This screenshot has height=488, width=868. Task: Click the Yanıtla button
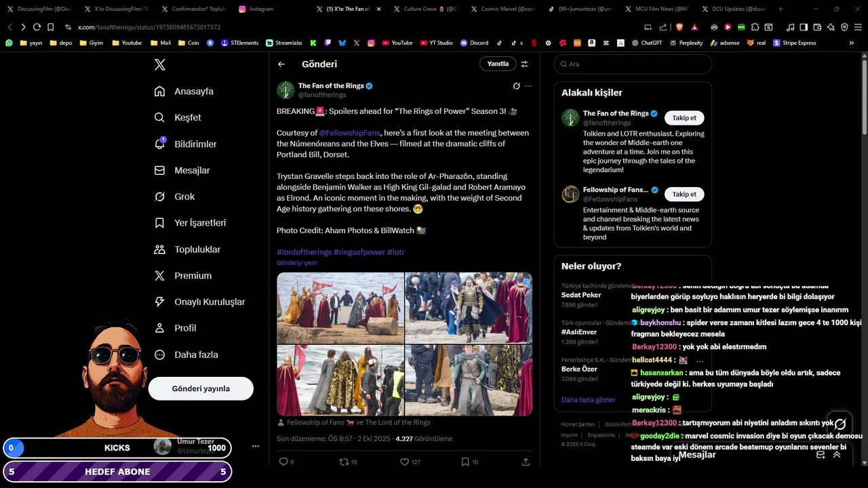[x=498, y=64]
